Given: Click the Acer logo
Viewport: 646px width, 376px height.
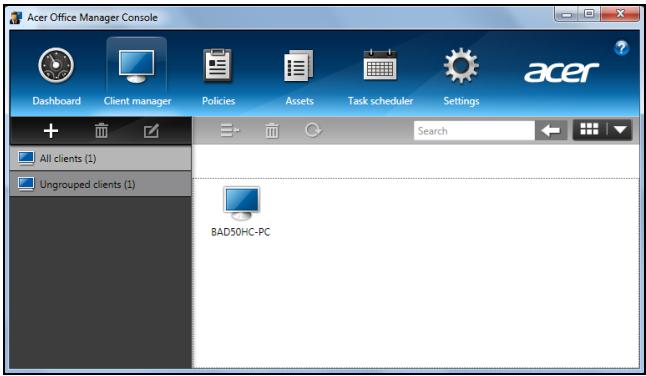Looking at the screenshot, I should point(561,72).
